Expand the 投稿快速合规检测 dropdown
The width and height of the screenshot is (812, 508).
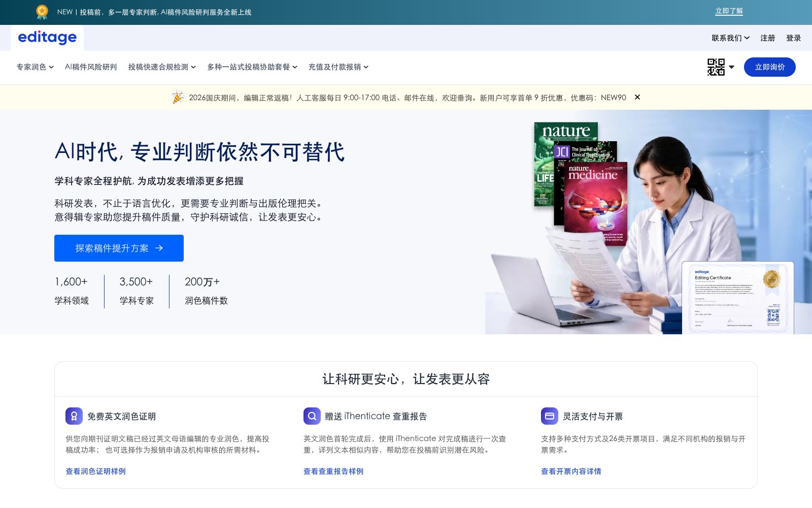(x=162, y=67)
